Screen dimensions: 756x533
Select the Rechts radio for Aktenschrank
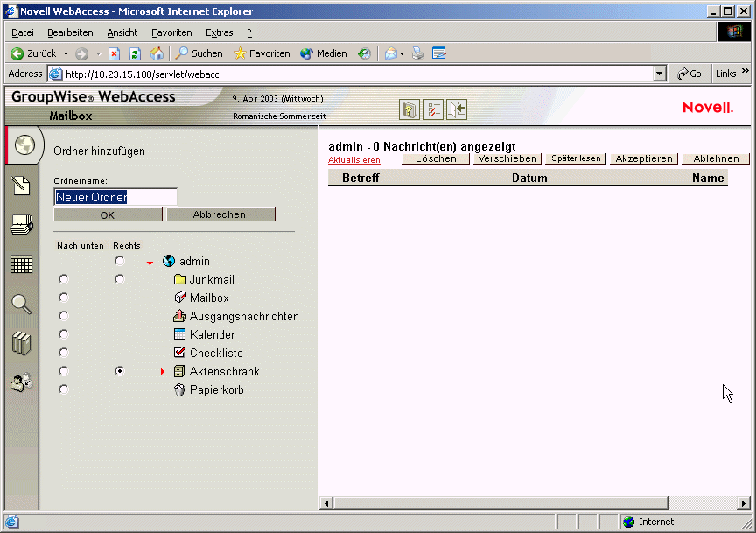(x=120, y=371)
